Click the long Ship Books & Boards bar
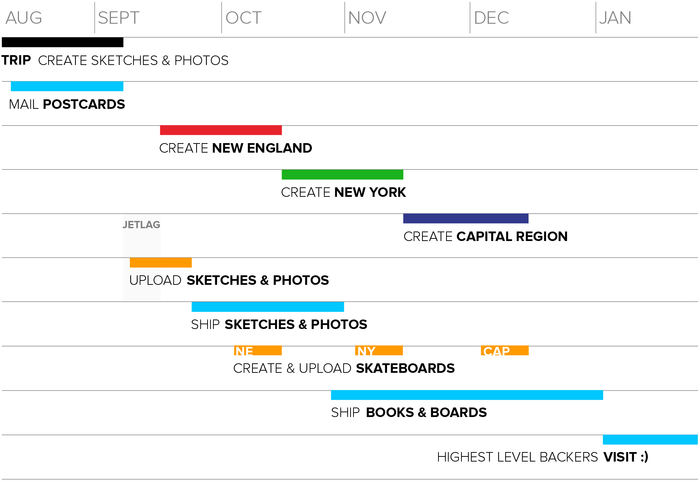This screenshot has width=700, height=482. (467, 395)
